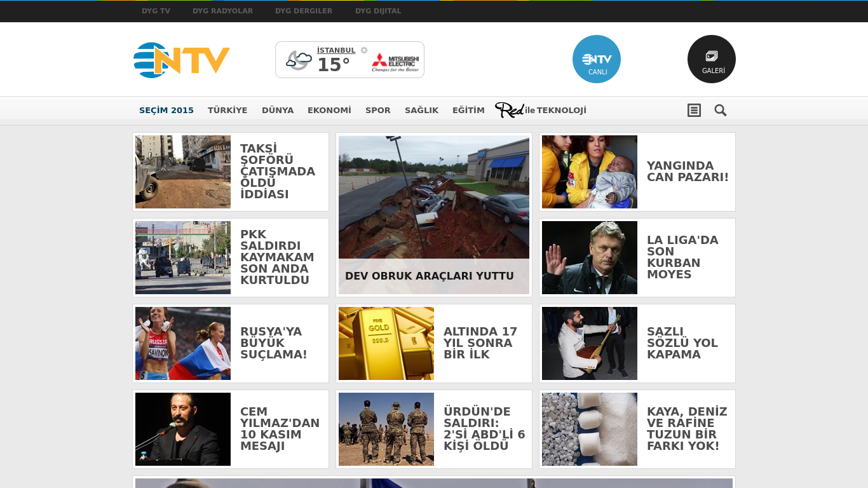Viewport: 868px width, 488px height.
Task: Open Red ile TEKNOLOJİ section
Action: [x=541, y=109]
